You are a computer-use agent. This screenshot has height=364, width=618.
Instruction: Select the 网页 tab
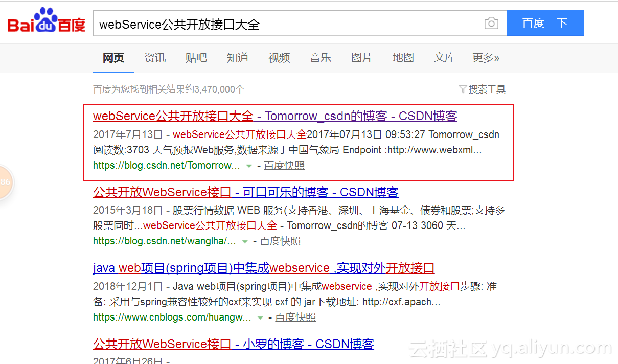[113, 58]
